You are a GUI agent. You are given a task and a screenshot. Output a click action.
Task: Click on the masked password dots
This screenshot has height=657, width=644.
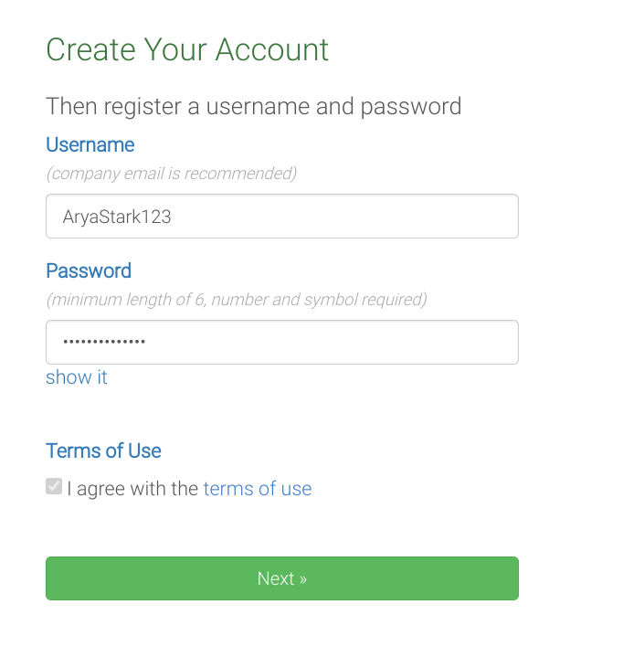(x=104, y=343)
